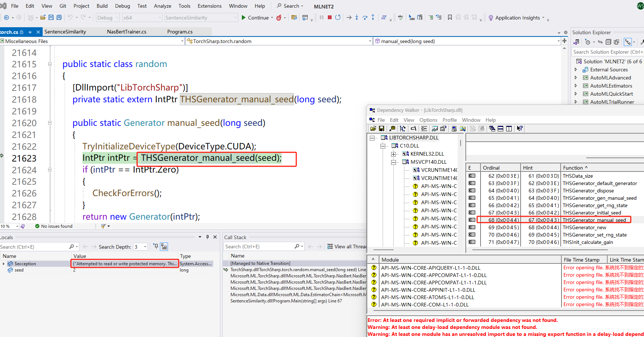Screen dimensions: 644x337
Task: Close the torch.cs tab
Action: coord(38,32)
